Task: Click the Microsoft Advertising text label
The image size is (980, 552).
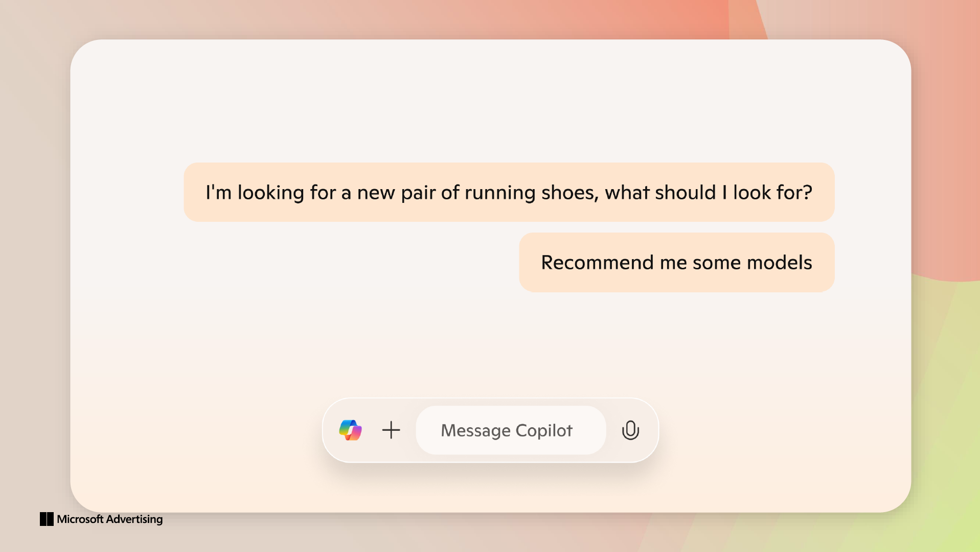Action: click(x=109, y=519)
